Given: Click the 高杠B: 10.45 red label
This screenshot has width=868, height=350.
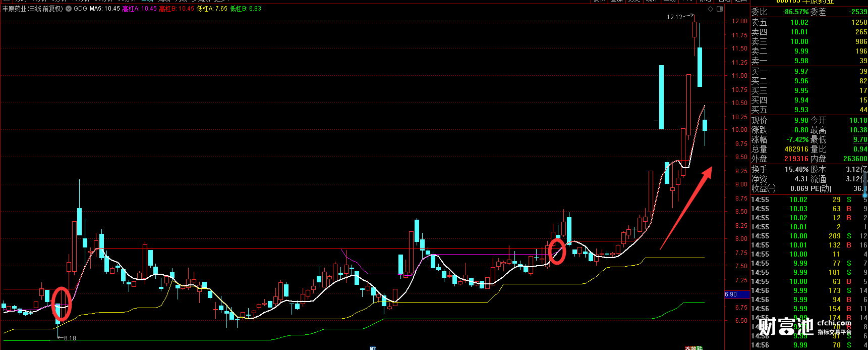Looking at the screenshot, I should tap(177, 9).
